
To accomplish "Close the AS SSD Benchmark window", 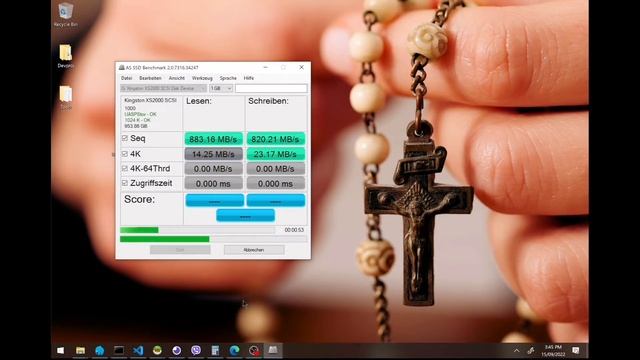I will tap(301, 67).
